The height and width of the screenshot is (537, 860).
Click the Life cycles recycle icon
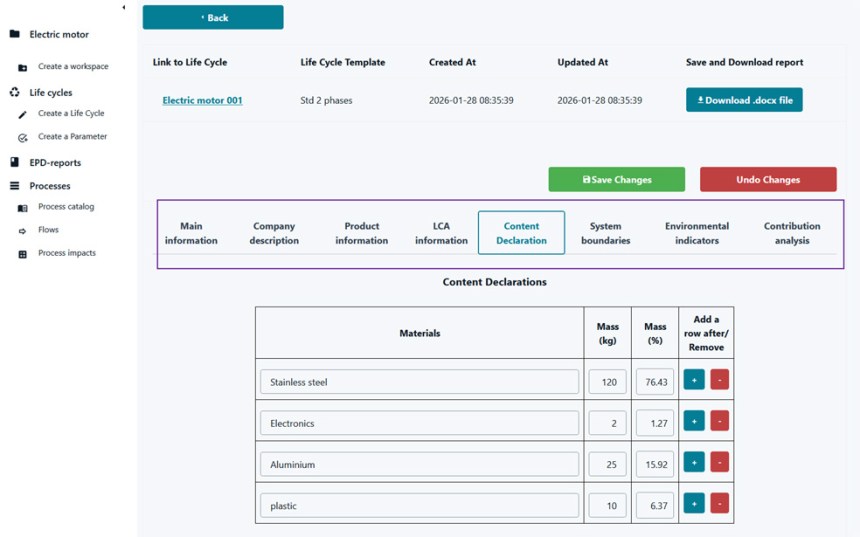click(15, 92)
